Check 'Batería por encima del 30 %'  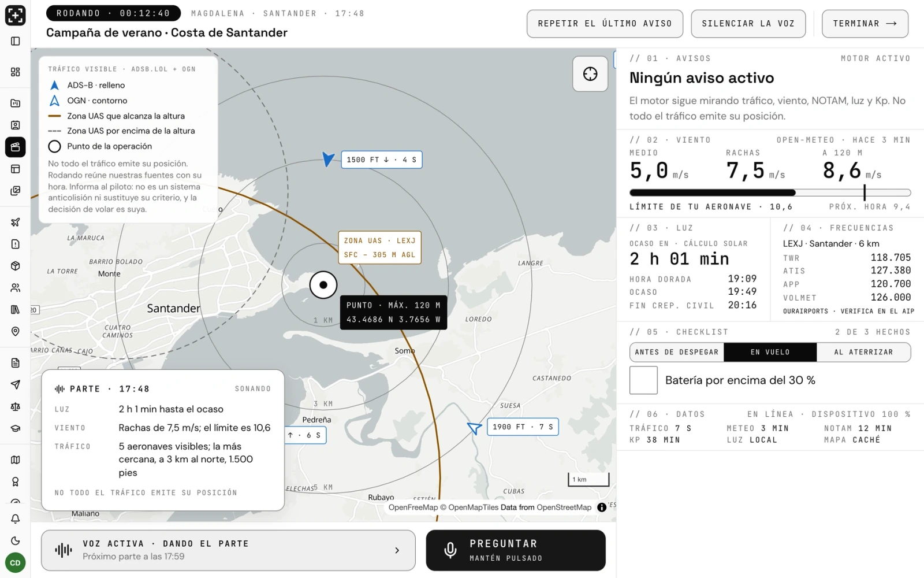coord(643,380)
